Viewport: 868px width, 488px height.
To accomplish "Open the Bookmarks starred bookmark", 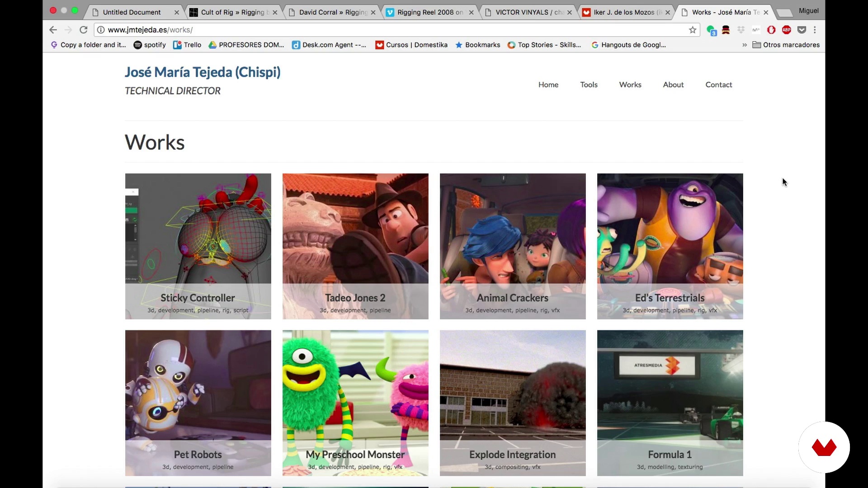I will pos(478,45).
